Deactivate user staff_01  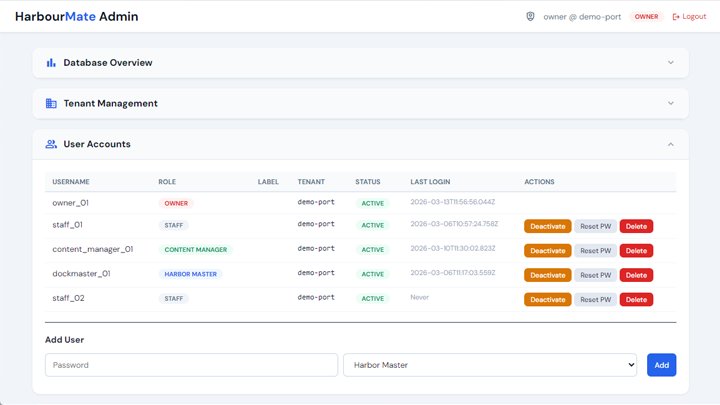coord(548,226)
